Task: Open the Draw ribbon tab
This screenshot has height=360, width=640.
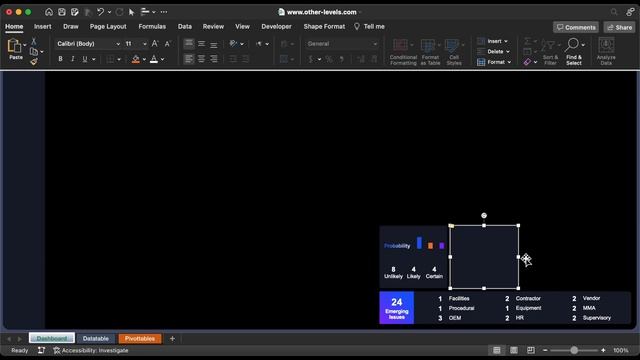Action: point(71,27)
